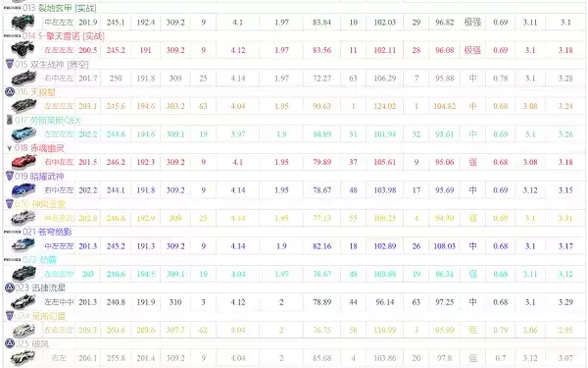Click value 244.1 in the 暗耀武神 row
This screenshot has width=588, height=368.
click(x=116, y=190)
